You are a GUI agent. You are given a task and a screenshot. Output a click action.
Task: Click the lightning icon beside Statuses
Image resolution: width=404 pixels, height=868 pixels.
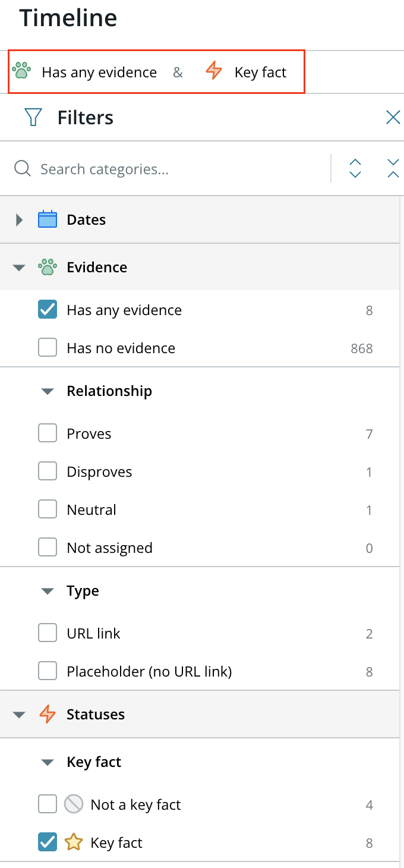(48, 714)
